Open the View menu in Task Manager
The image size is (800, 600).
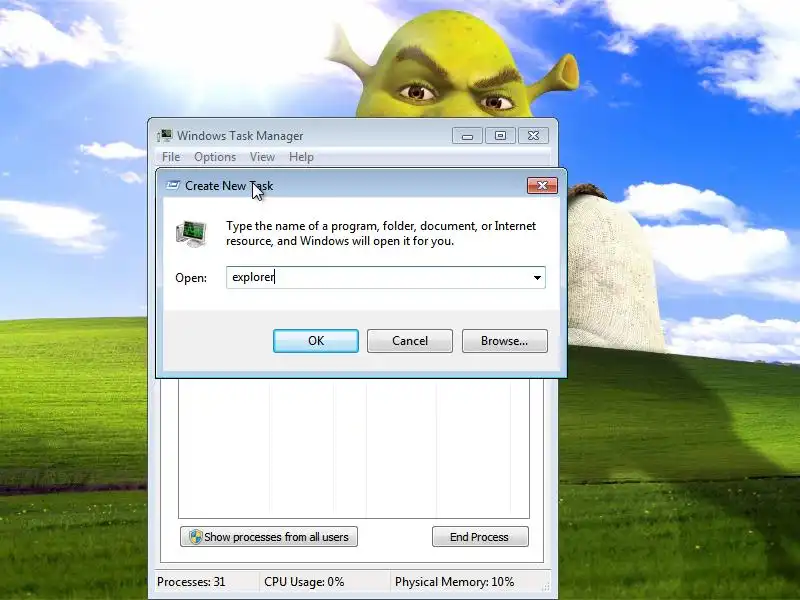click(x=262, y=157)
